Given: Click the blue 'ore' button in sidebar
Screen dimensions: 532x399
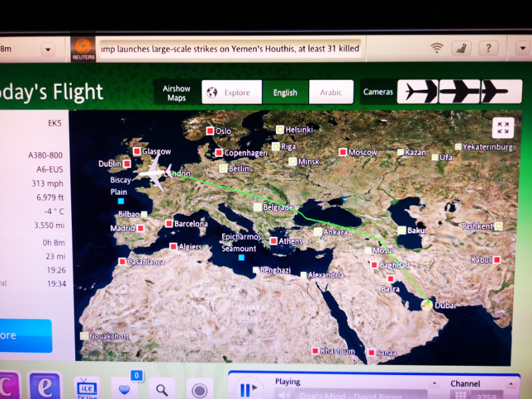Looking at the screenshot, I should (26, 336).
